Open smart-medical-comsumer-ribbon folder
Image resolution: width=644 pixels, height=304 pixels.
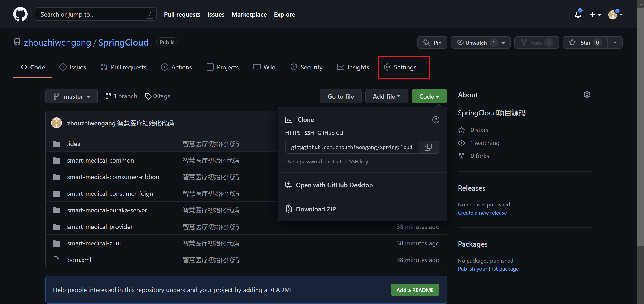coord(113,177)
